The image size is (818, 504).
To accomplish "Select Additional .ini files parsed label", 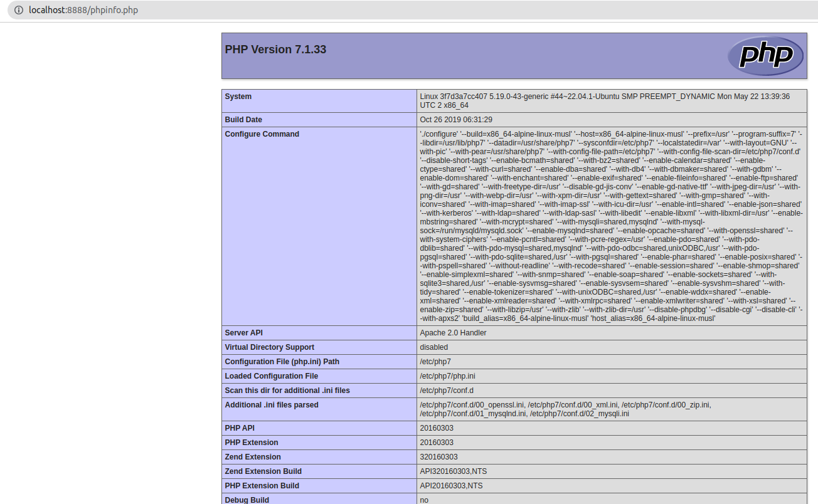I will tap(272, 405).
